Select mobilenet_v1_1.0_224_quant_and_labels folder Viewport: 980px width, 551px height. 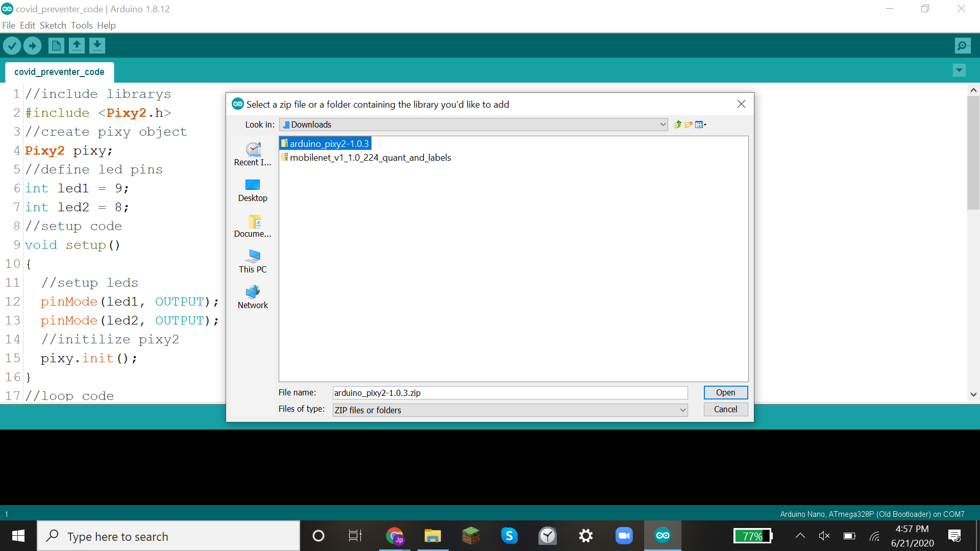point(370,157)
